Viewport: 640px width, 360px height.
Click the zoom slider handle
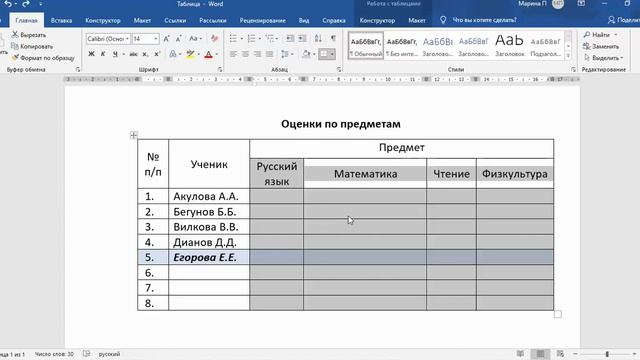[x=607, y=354]
